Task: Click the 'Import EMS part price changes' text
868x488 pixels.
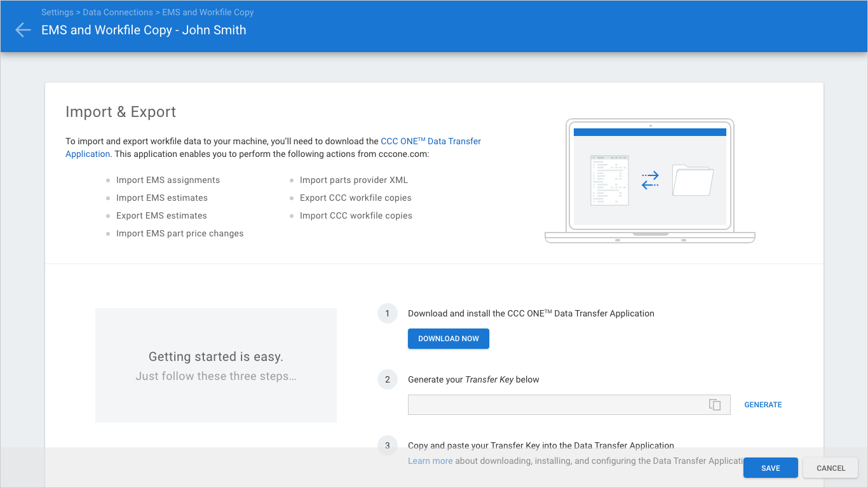Action: tap(180, 233)
